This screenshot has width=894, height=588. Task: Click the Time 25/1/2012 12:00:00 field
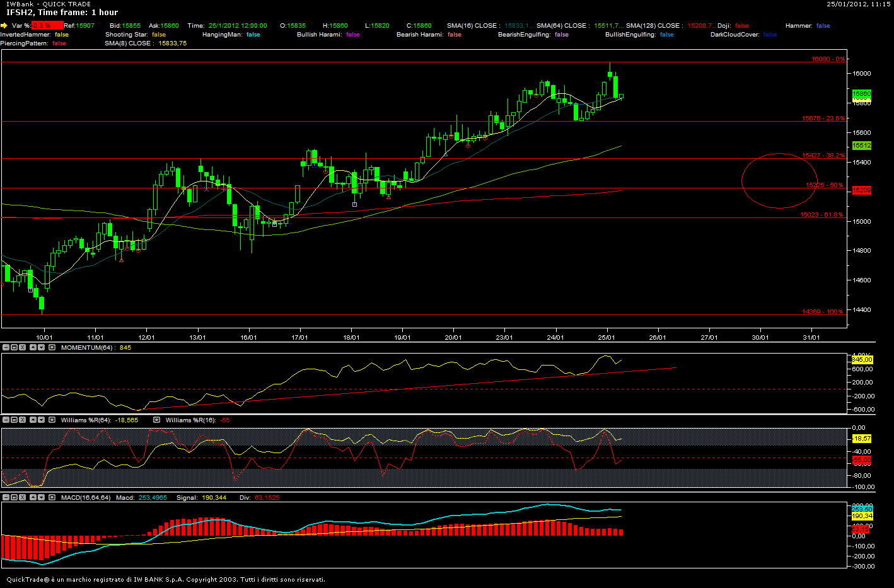coord(227,26)
